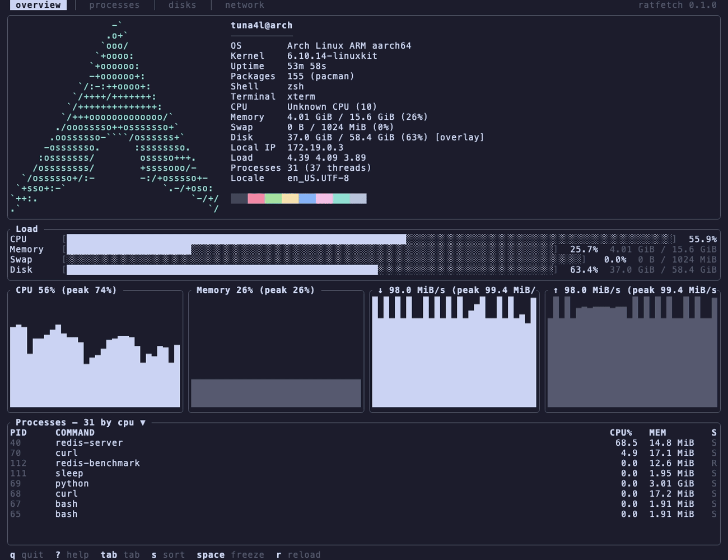The width and height of the screenshot is (728, 560).
Task: Click the green color swatch
Action: click(273, 199)
